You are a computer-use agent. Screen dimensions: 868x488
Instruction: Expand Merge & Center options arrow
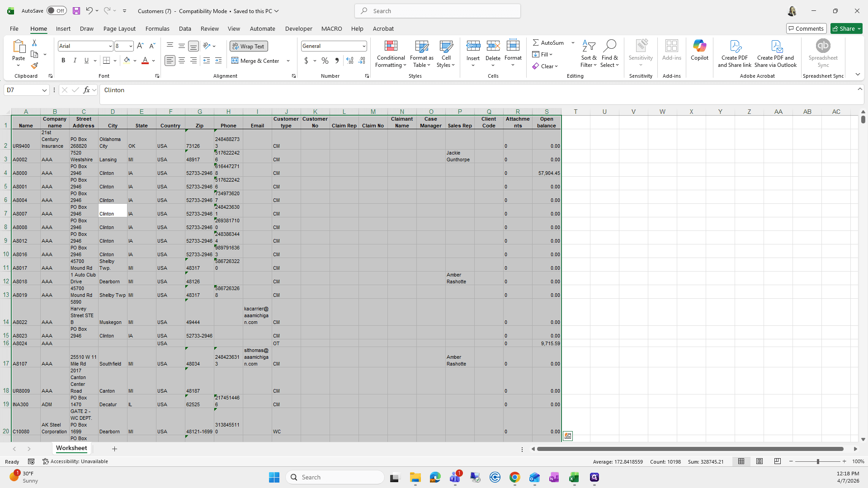point(288,61)
